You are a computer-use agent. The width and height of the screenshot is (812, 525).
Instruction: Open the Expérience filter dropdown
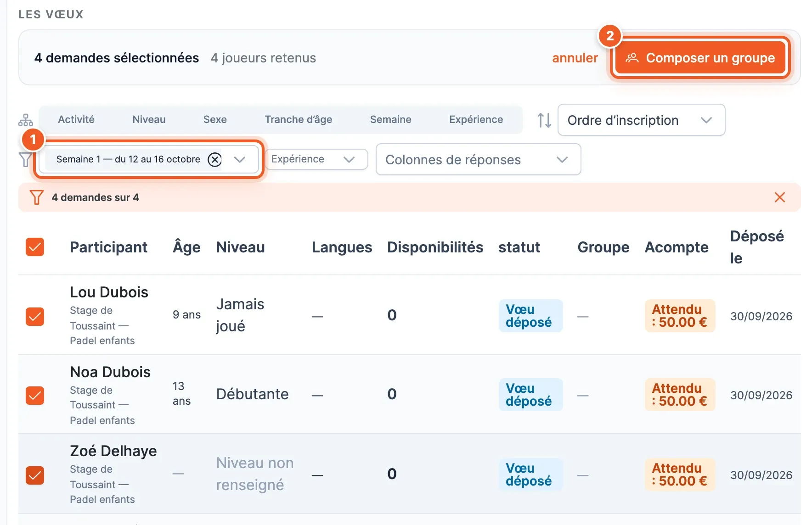coord(316,159)
